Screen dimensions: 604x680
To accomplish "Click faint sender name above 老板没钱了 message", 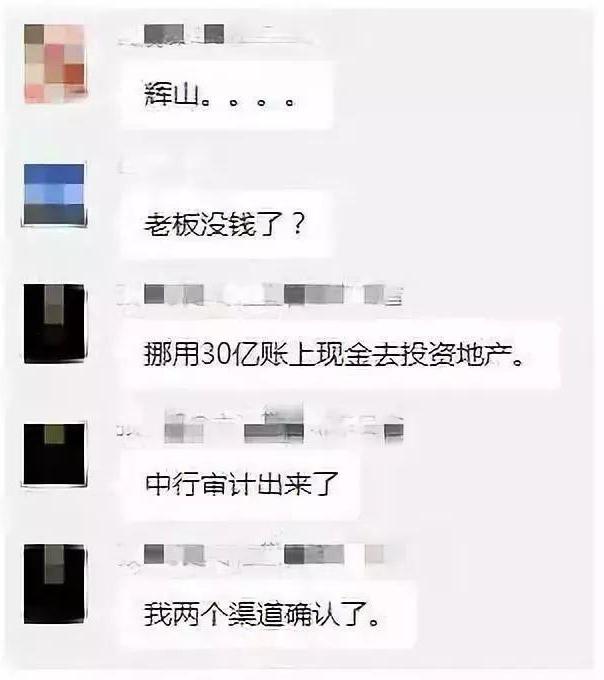I will click(x=128, y=167).
